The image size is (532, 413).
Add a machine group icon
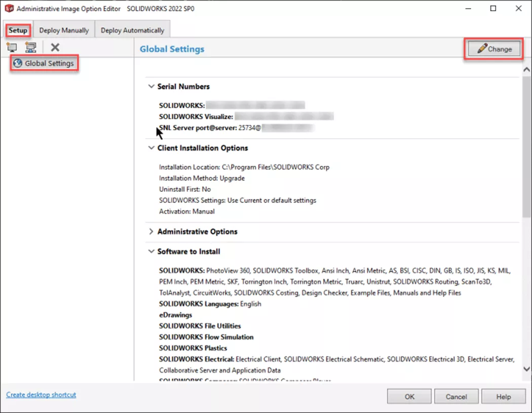point(31,48)
